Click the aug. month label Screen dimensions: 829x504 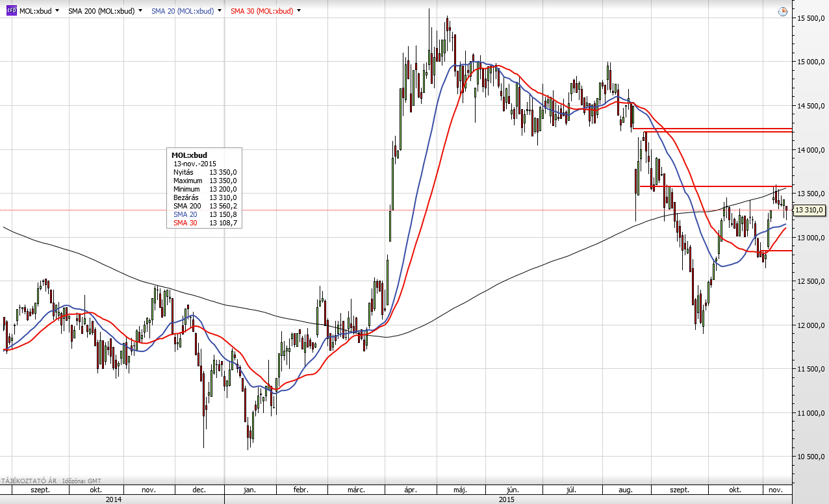(x=626, y=490)
